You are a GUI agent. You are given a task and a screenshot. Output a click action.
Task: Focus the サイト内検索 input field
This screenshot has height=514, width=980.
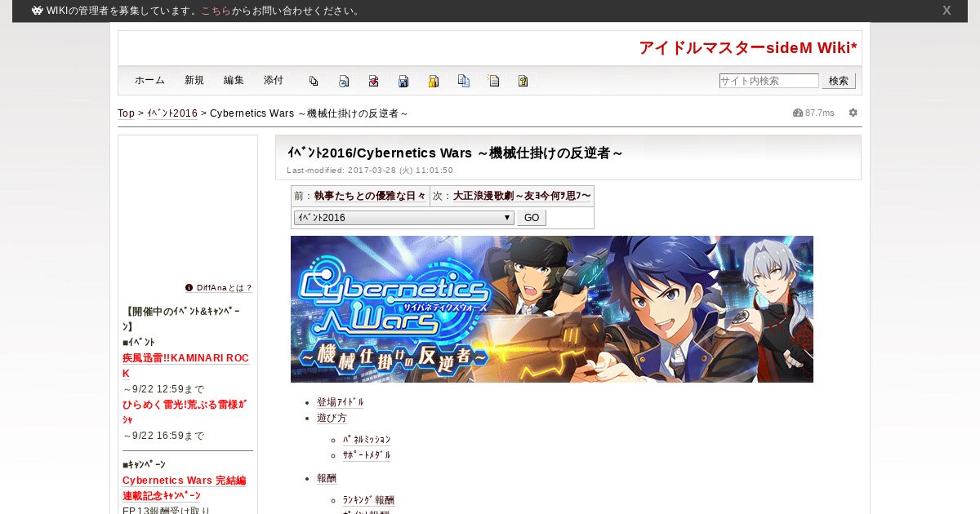point(768,81)
